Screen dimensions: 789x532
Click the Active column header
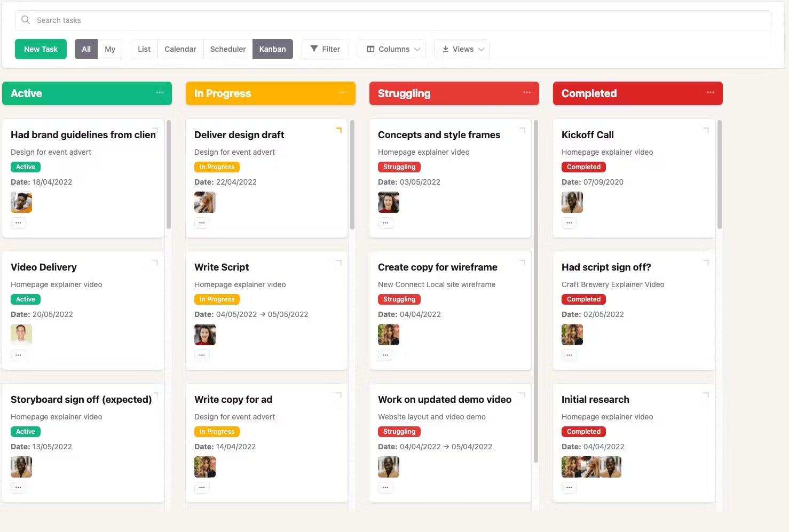[87, 93]
